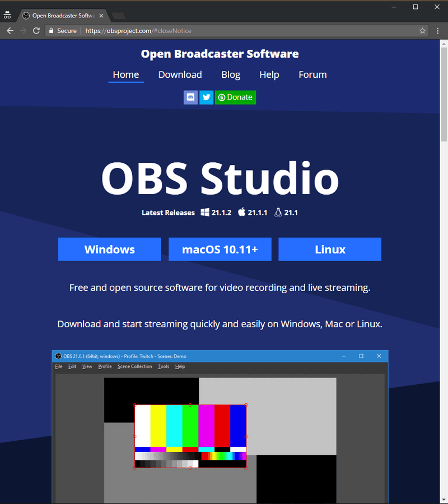Click the Windows download button
448x504 pixels.
[x=110, y=249]
